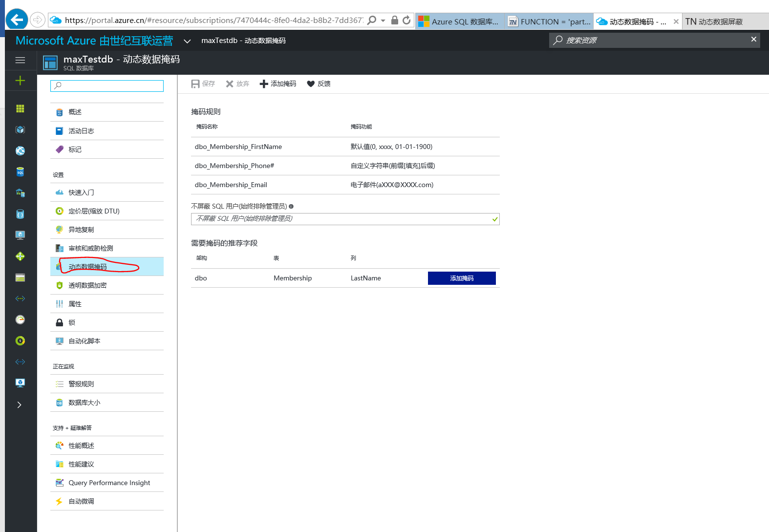The height and width of the screenshot is (532, 769).
Task: Click 添加掩码 in the top toolbar
Action: 278,84
